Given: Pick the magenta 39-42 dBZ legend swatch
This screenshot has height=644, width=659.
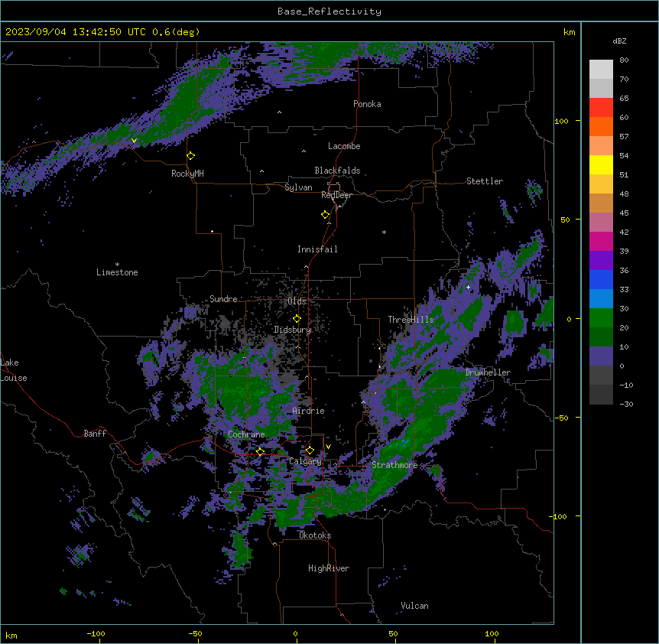Looking at the screenshot, I should click(x=601, y=241).
